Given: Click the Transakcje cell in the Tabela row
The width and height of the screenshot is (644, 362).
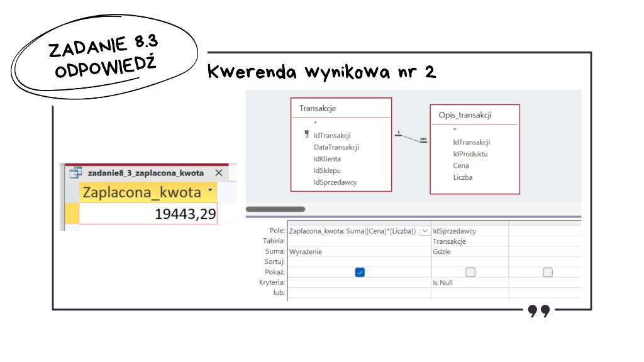Looking at the screenshot, I should [x=470, y=241].
